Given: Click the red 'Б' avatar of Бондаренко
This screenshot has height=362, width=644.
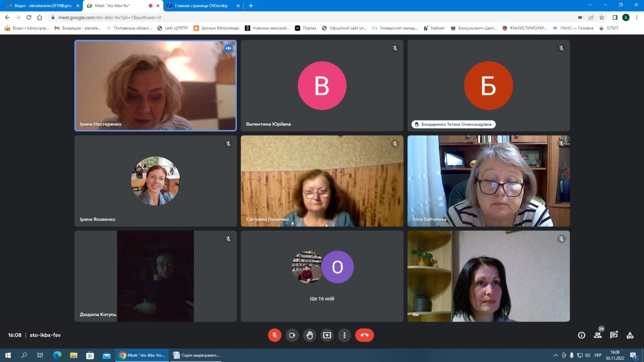Looking at the screenshot, I should [x=489, y=86].
